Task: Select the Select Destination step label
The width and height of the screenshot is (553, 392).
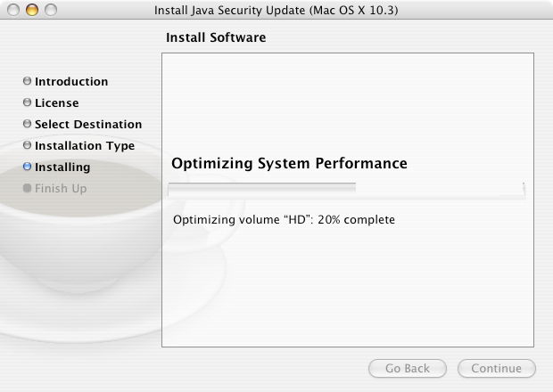Action: click(88, 125)
